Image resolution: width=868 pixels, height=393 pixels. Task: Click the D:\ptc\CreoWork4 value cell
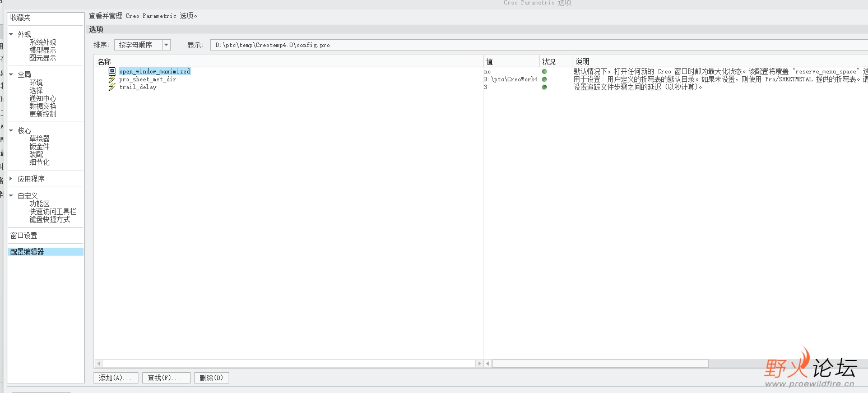pos(510,80)
